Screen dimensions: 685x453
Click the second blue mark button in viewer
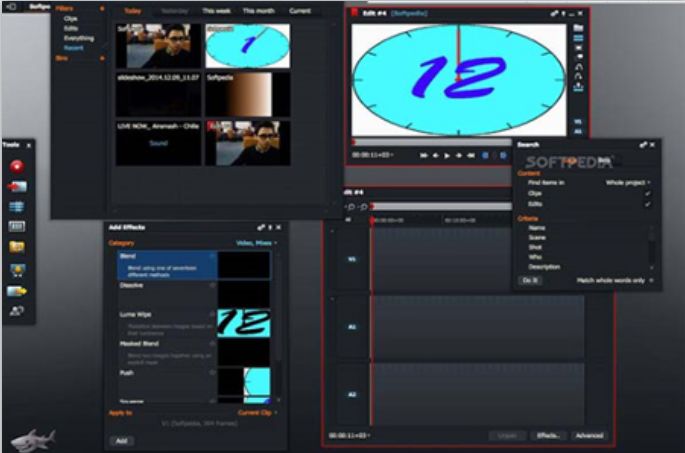pos(503,155)
